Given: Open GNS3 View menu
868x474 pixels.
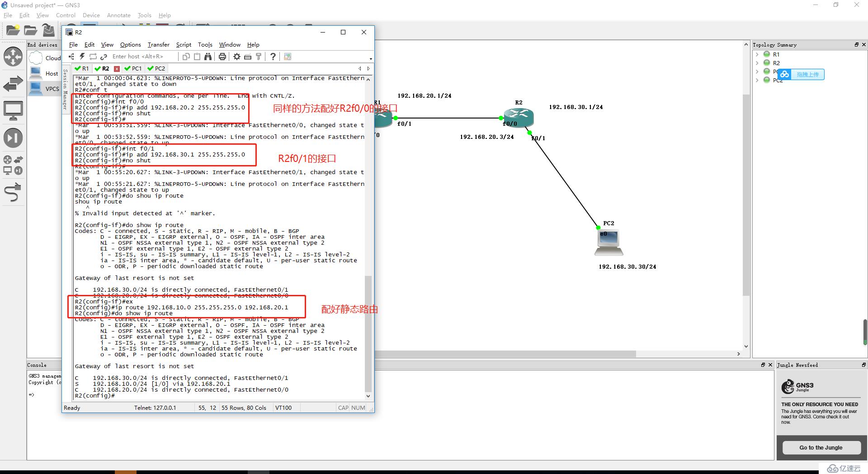Looking at the screenshot, I should tap(42, 15).
